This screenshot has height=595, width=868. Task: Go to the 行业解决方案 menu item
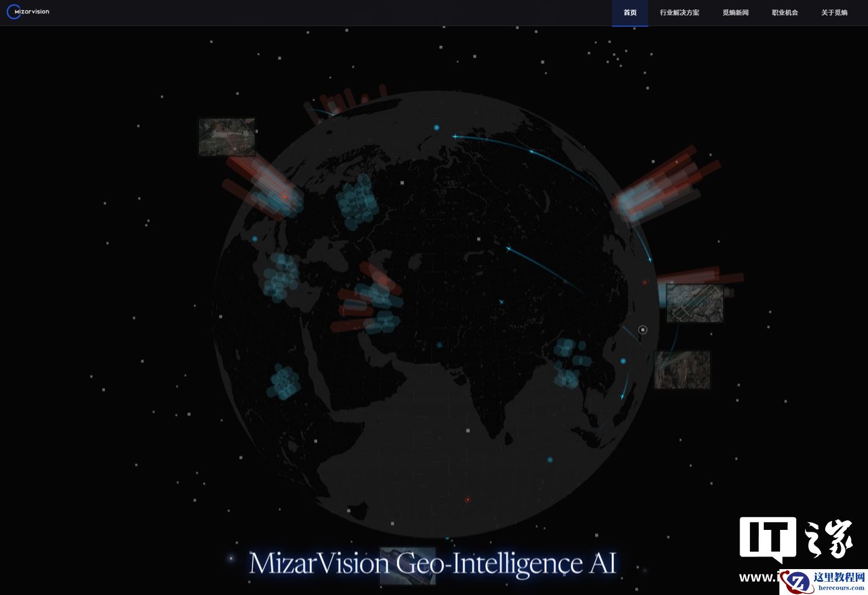[x=679, y=13]
